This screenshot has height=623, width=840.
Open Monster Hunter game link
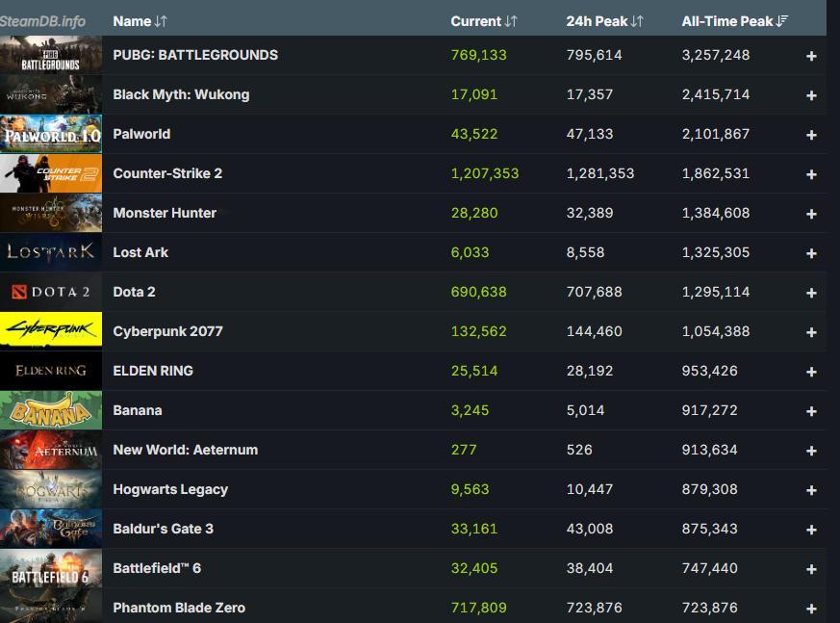point(165,214)
